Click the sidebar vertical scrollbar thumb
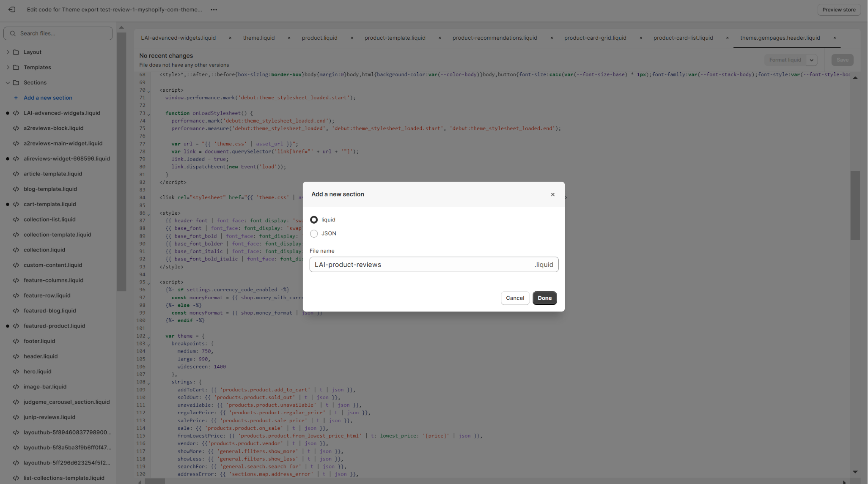 (x=121, y=162)
